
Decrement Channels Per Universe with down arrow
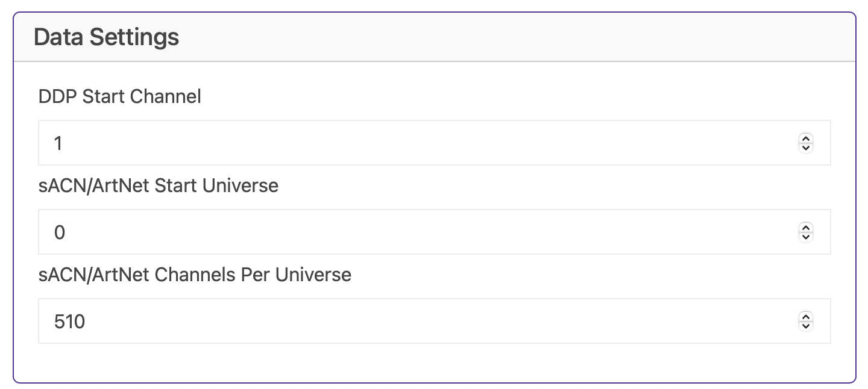pyautogui.click(x=806, y=326)
